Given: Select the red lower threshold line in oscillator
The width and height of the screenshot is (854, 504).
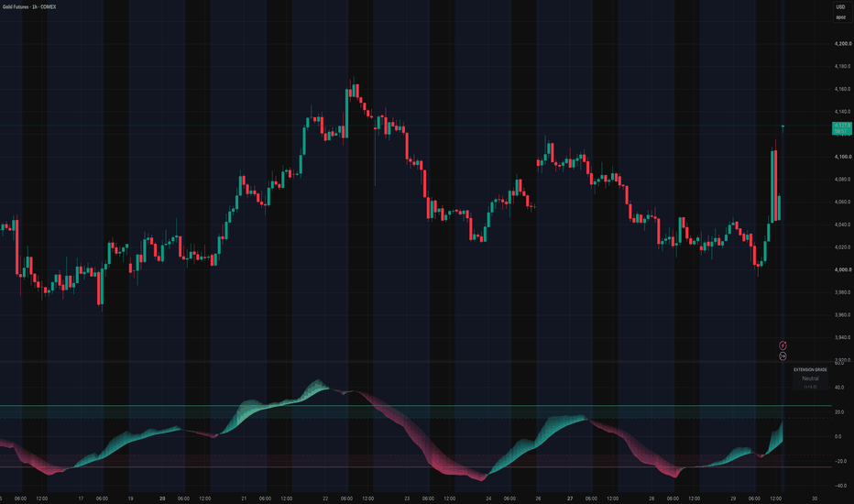Looking at the screenshot, I should (x=416, y=467).
